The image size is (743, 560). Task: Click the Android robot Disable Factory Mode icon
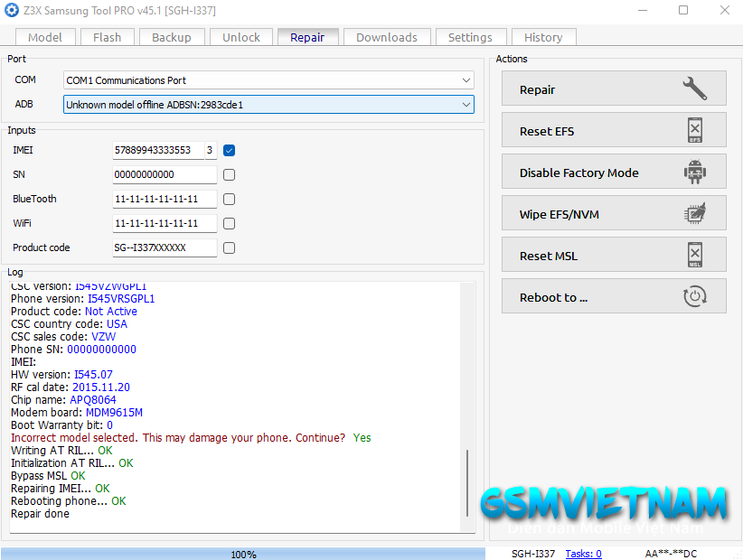[695, 172]
